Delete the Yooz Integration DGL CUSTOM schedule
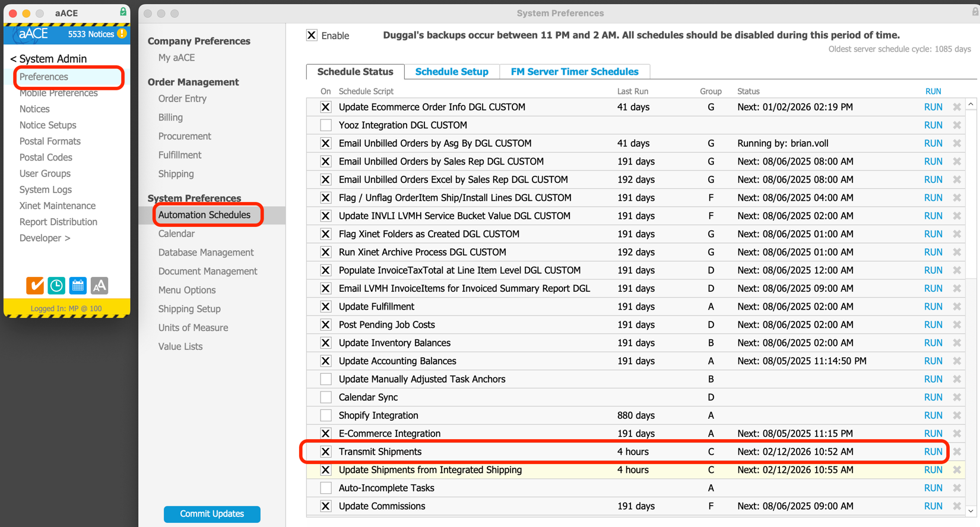Image resolution: width=980 pixels, height=527 pixels. (x=957, y=125)
